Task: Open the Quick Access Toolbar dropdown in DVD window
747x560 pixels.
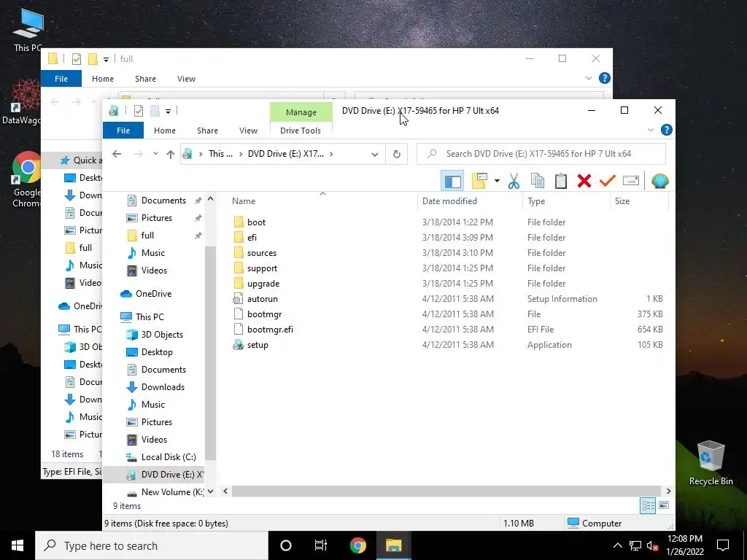Action: pyautogui.click(x=169, y=112)
